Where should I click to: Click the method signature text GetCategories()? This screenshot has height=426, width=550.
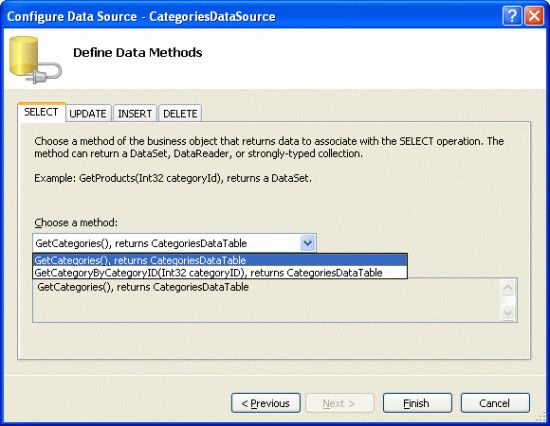pyautogui.click(x=143, y=287)
